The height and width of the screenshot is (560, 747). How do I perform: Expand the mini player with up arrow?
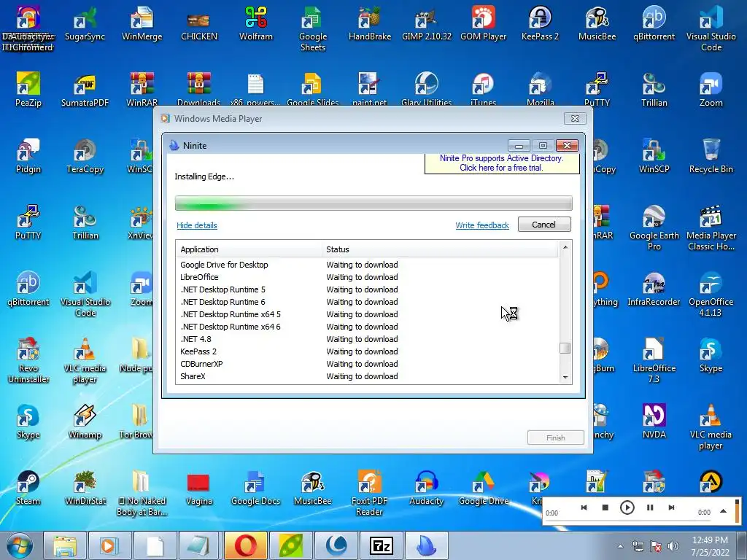tap(723, 511)
